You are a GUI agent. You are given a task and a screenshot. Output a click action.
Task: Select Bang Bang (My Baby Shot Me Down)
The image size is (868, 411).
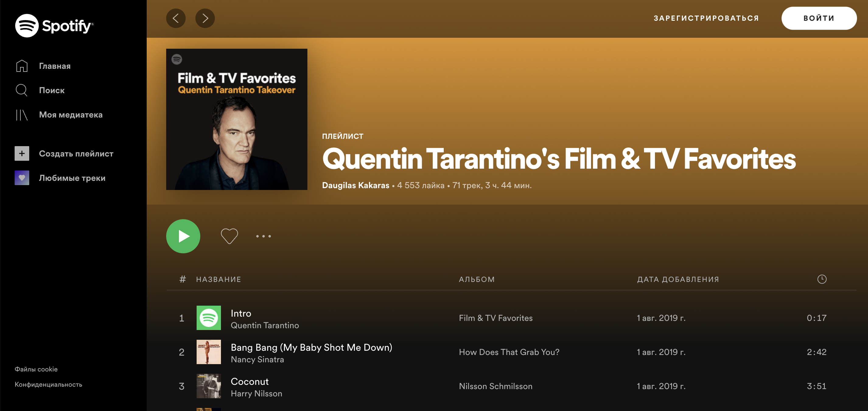(311, 347)
